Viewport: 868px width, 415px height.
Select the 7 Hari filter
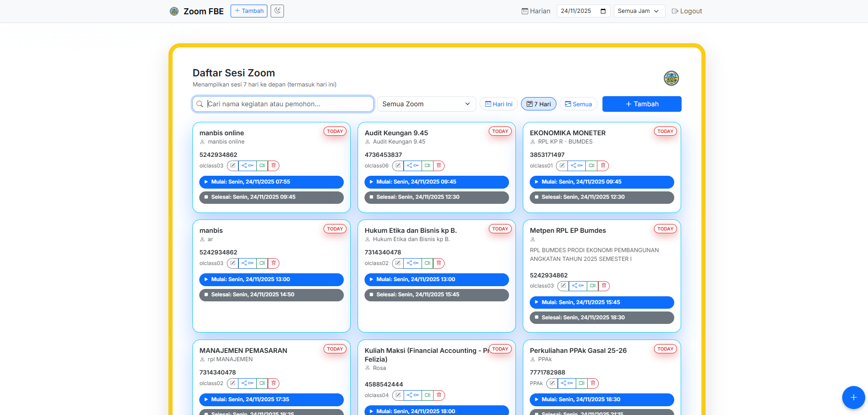coord(538,104)
